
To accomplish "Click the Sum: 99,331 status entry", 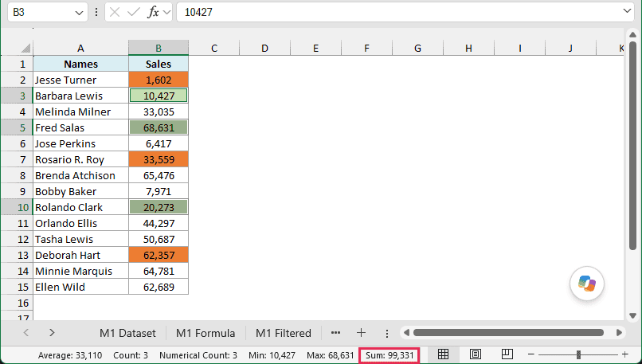I will [x=390, y=355].
